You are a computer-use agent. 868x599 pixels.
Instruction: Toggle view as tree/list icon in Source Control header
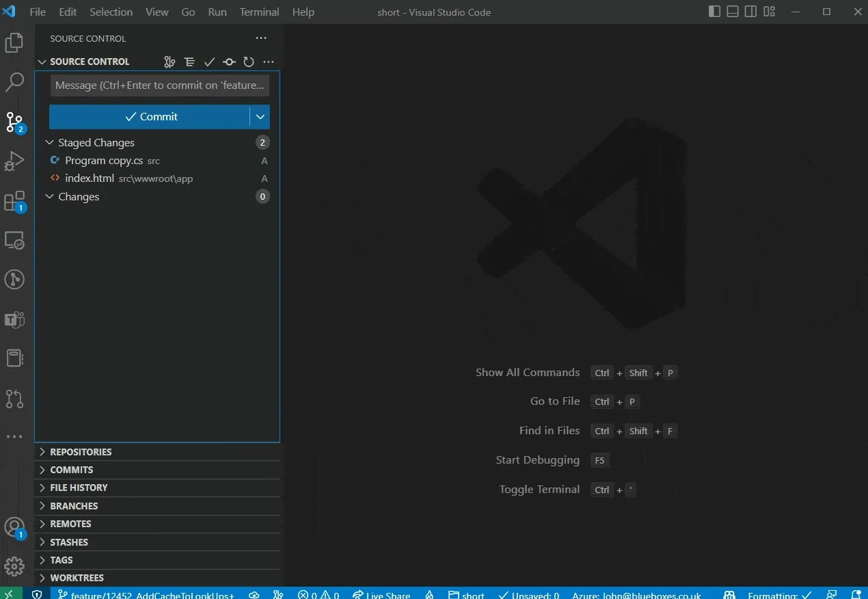189,62
